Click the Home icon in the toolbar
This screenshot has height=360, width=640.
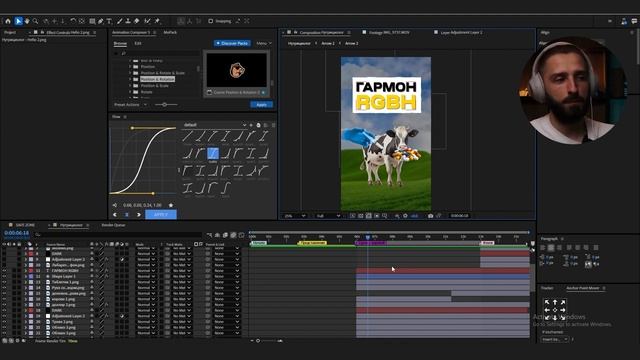(8, 21)
